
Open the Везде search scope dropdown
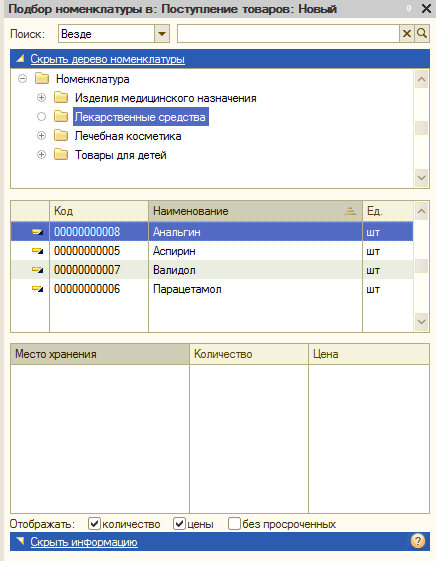click(x=162, y=34)
